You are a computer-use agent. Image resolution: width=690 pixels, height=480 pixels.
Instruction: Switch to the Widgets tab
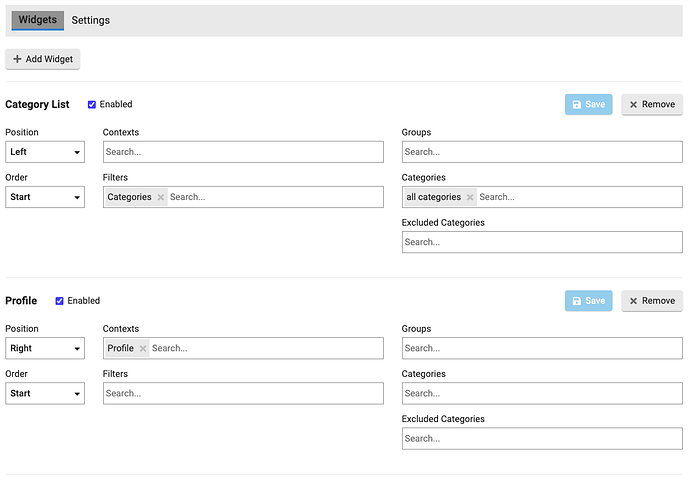click(x=38, y=20)
